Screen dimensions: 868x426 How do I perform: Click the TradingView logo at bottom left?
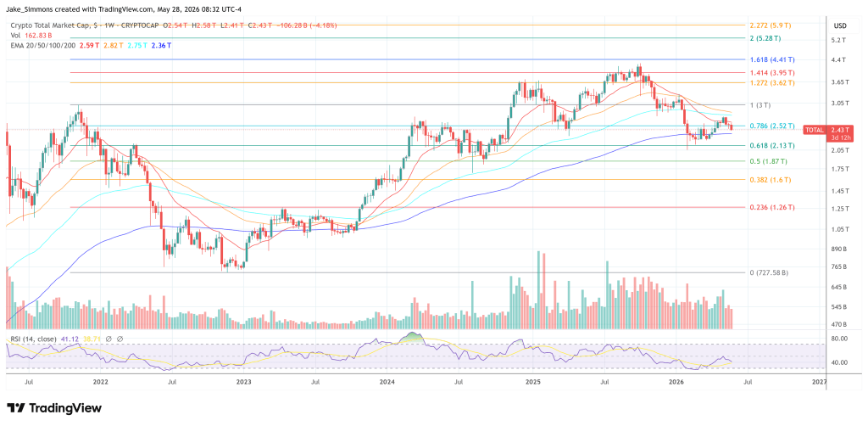(x=54, y=408)
